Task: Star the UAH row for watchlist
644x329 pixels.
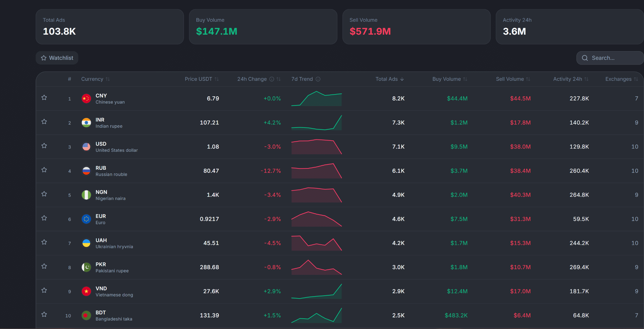Action: pyautogui.click(x=44, y=242)
